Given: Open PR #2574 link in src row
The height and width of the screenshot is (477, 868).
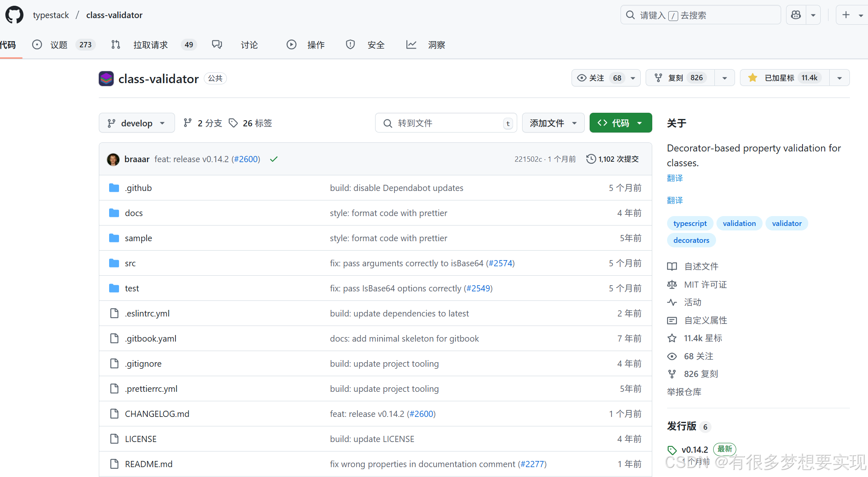Looking at the screenshot, I should pyautogui.click(x=500, y=263).
